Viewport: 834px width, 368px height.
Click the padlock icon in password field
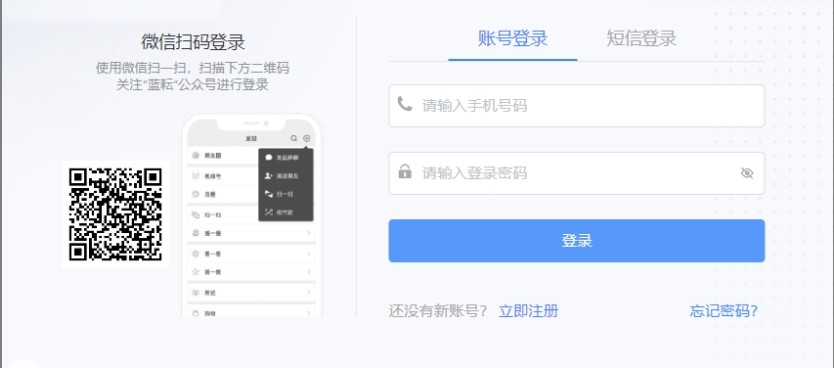click(405, 171)
